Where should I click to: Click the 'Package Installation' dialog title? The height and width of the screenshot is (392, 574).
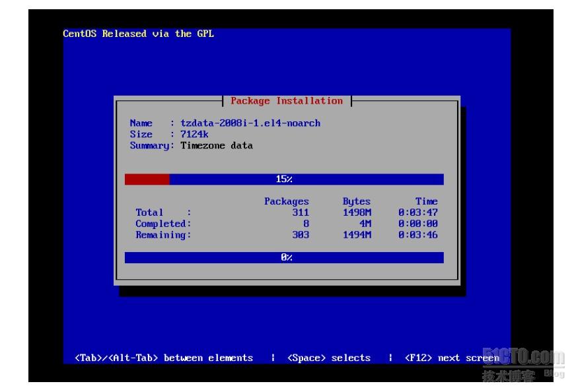click(287, 101)
